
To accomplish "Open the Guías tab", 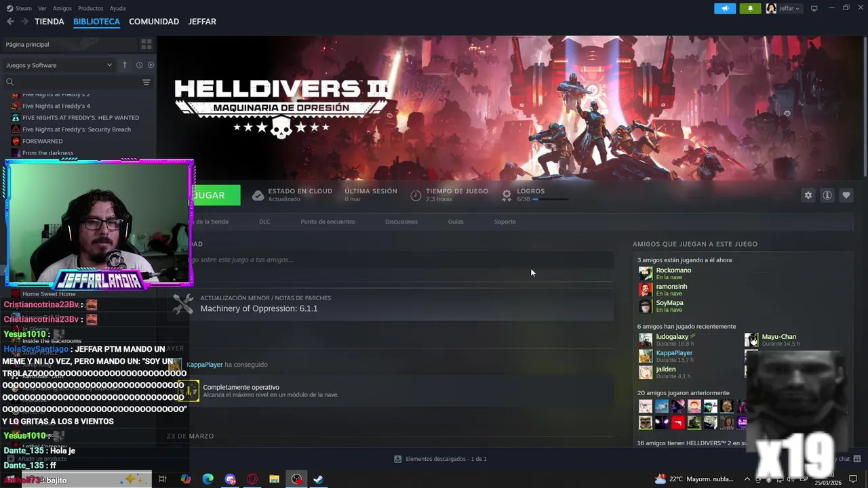I will [456, 222].
